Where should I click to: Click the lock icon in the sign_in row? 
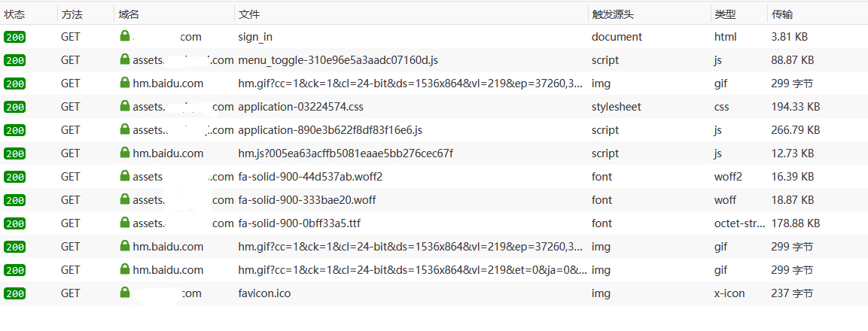[124, 36]
